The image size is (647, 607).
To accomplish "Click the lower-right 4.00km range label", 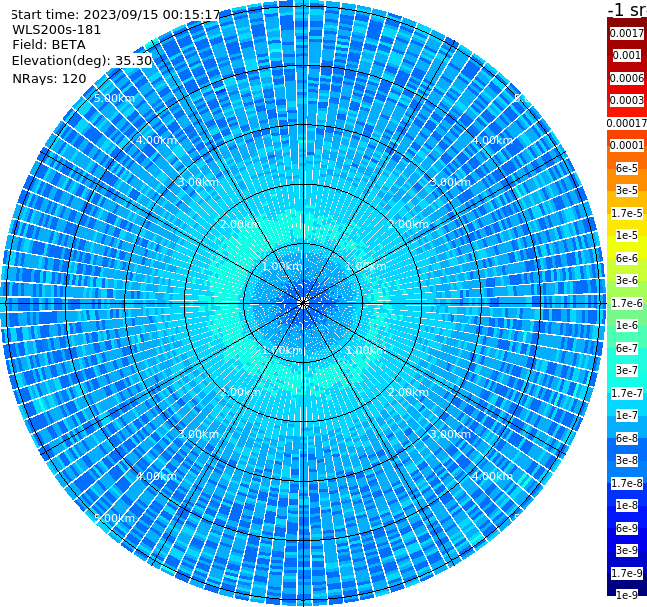I will [492, 476].
